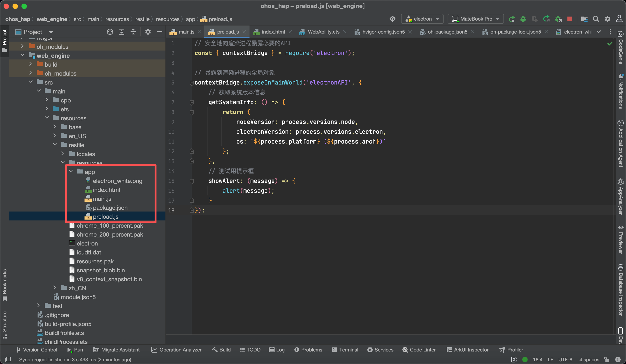Viewport: 626px width, 364px height.
Task: Toggle the Project tool window strip
Action: point(4,40)
